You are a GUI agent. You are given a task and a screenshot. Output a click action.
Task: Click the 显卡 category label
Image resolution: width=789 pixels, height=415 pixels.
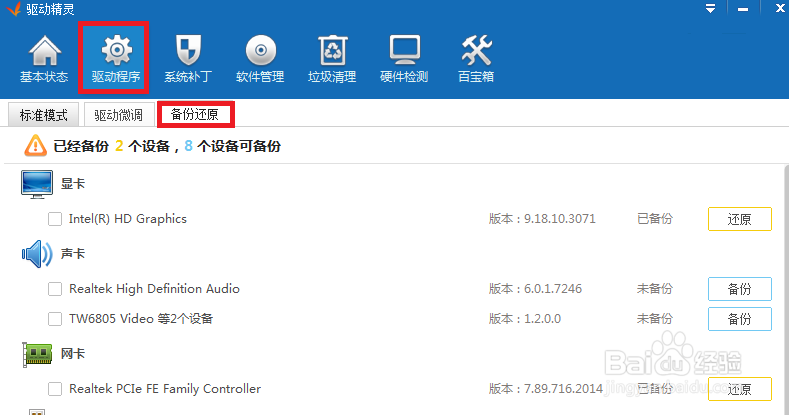(x=73, y=184)
